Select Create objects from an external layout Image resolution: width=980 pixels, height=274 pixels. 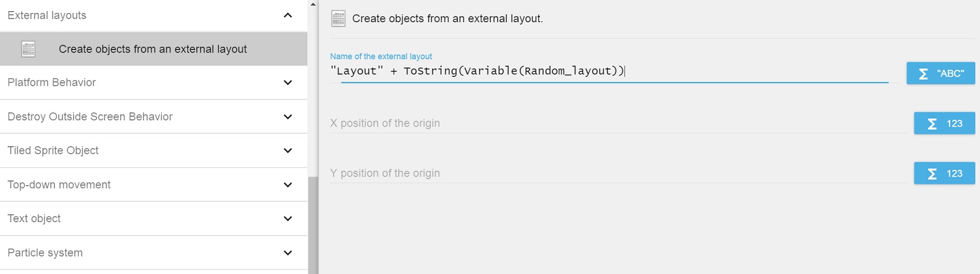tap(153, 49)
